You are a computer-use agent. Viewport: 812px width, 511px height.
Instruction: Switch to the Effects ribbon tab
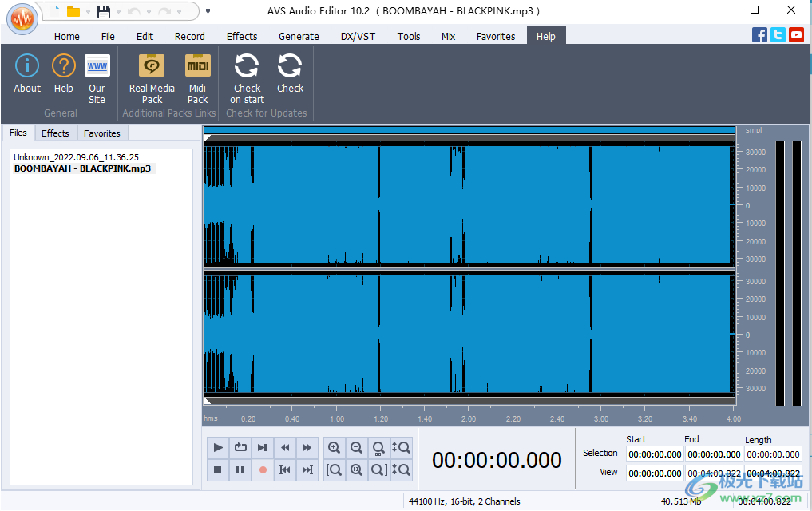(x=242, y=36)
